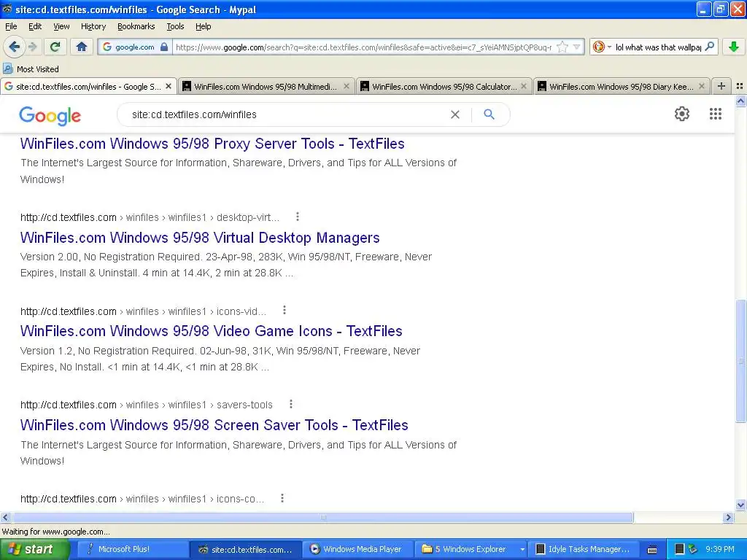Click the padlock site identity icon
This screenshot has width=747, height=560.
coord(164,47)
